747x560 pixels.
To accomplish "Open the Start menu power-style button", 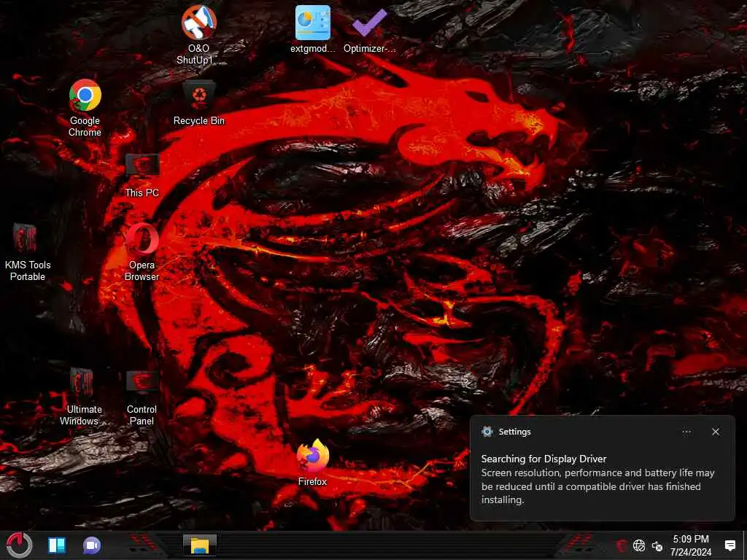I will point(19,545).
